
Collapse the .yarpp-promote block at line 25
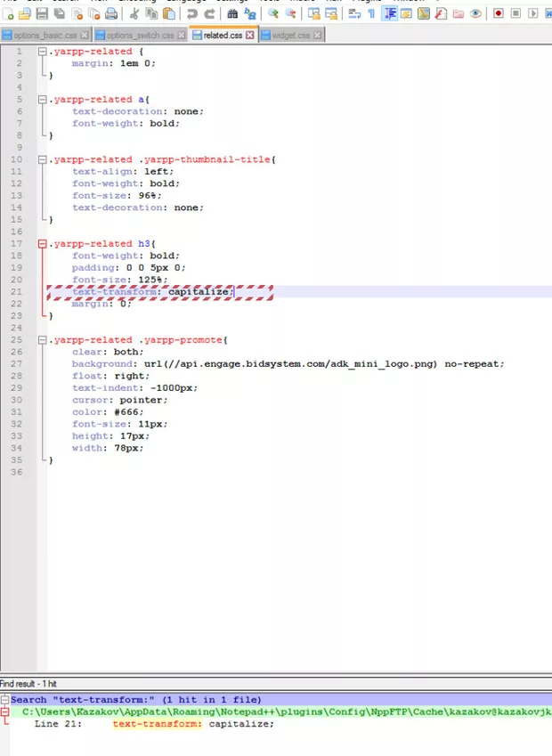point(43,340)
